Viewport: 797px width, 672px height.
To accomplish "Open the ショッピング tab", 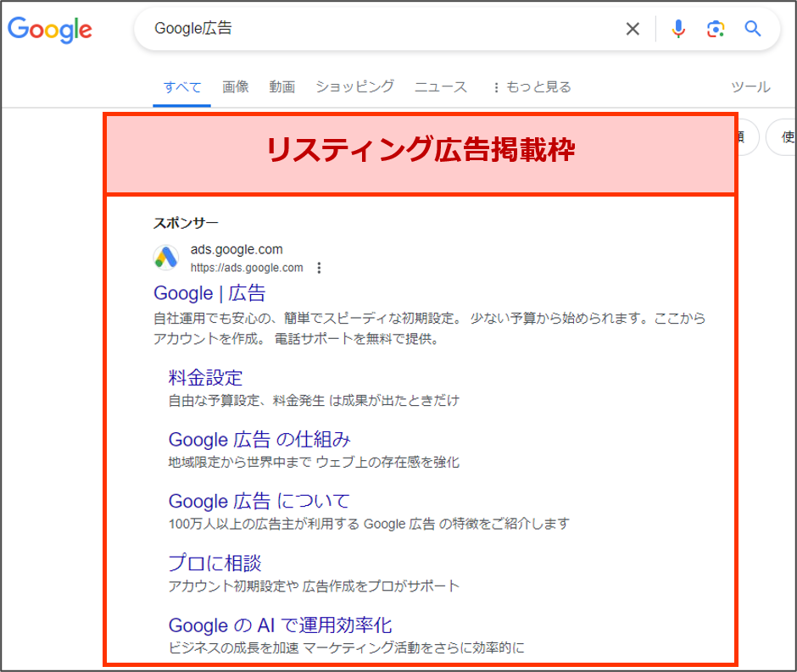I will point(354,86).
